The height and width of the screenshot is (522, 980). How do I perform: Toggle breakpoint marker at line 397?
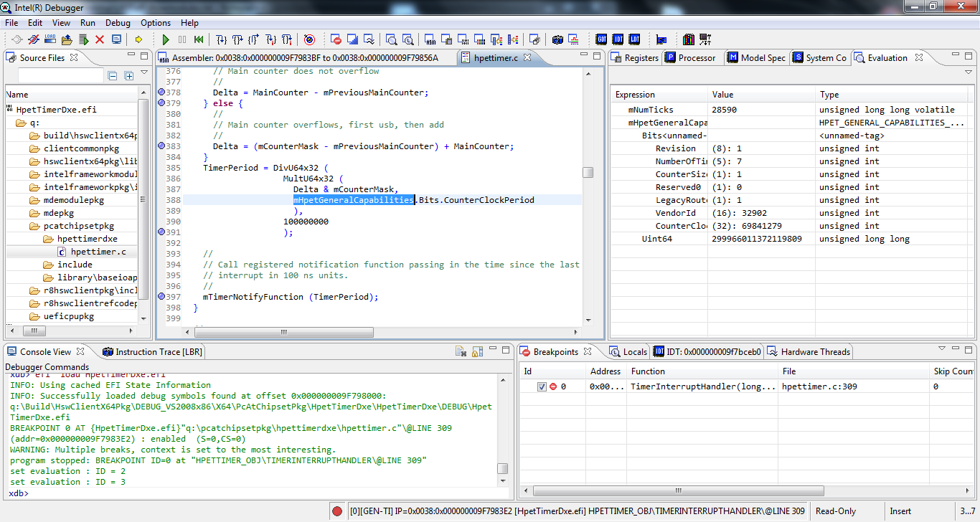[161, 297]
